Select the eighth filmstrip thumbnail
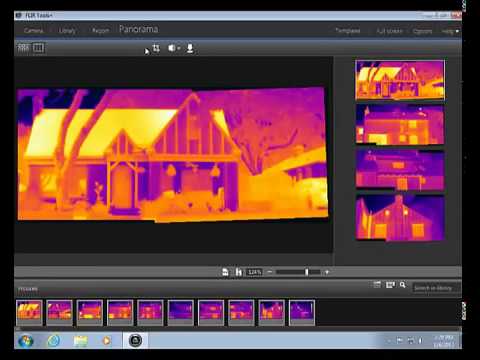Image resolution: width=480 pixels, height=360 pixels. click(241, 312)
